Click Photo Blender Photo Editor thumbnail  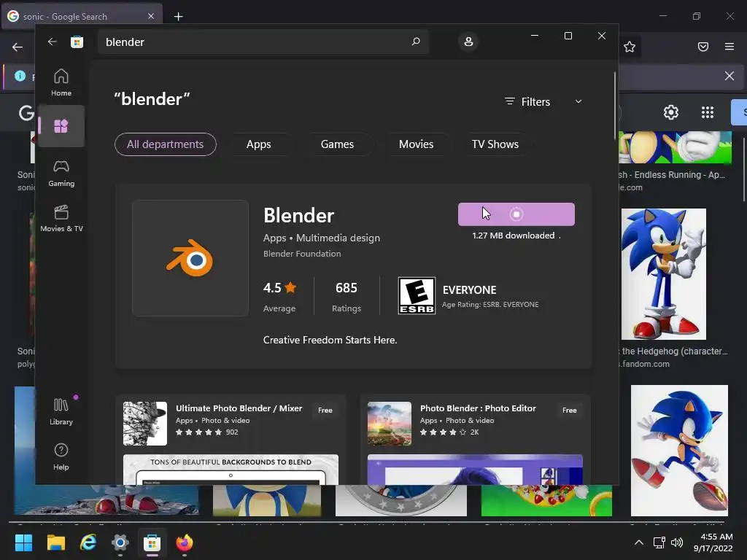[x=390, y=424]
